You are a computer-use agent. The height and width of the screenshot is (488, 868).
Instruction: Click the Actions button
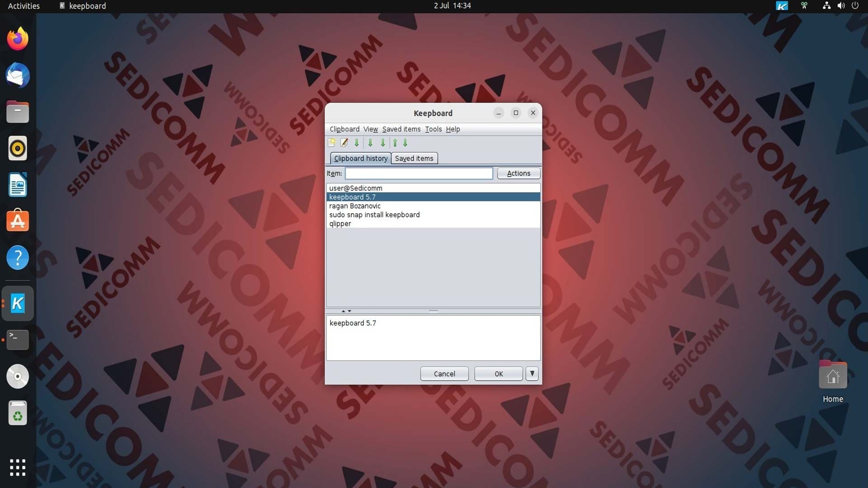519,173
